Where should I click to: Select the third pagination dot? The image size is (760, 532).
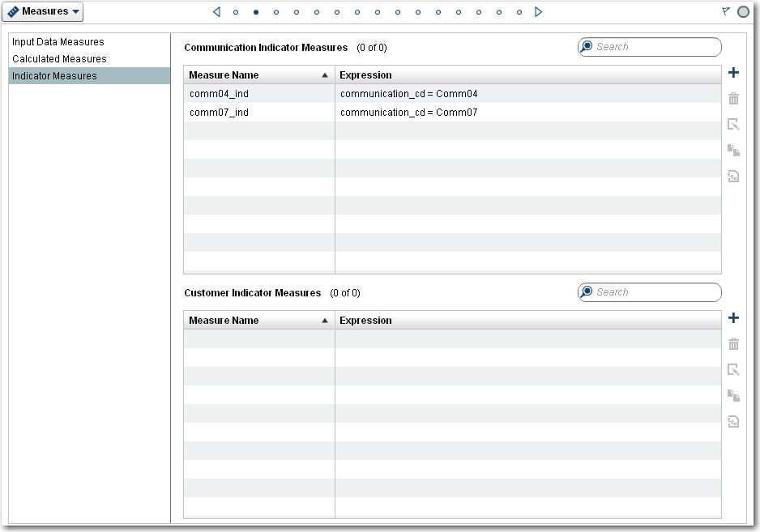[275, 12]
